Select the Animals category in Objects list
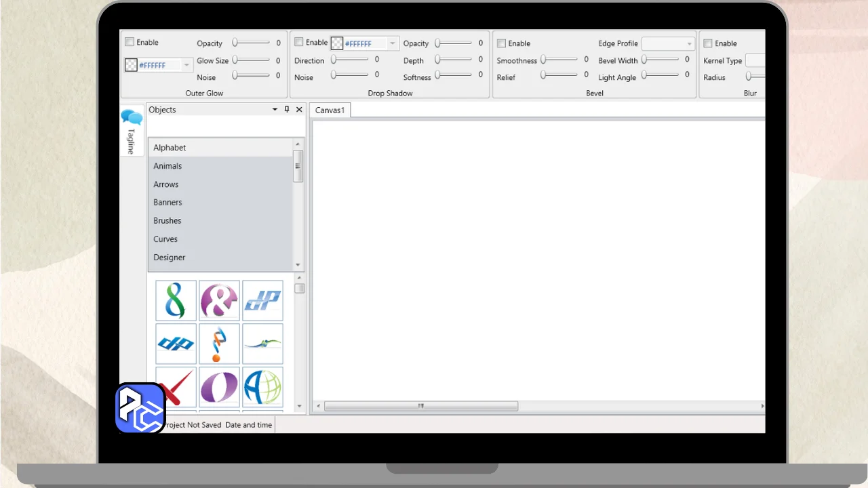 167,166
